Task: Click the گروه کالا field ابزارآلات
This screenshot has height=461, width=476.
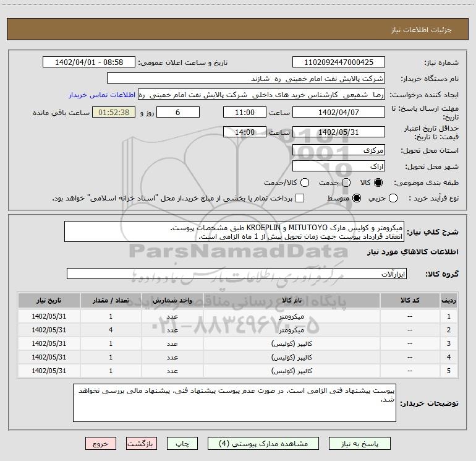Action: click(x=237, y=274)
